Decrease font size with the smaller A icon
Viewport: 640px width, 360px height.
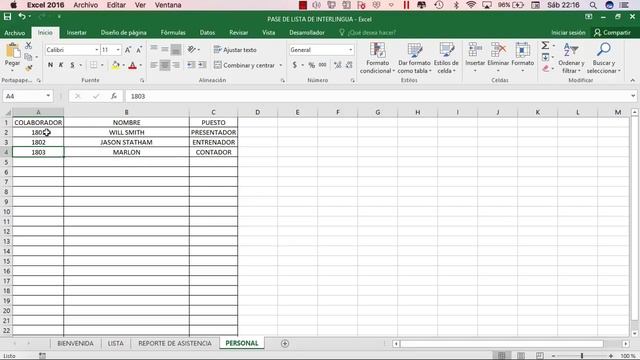[139, 50]
